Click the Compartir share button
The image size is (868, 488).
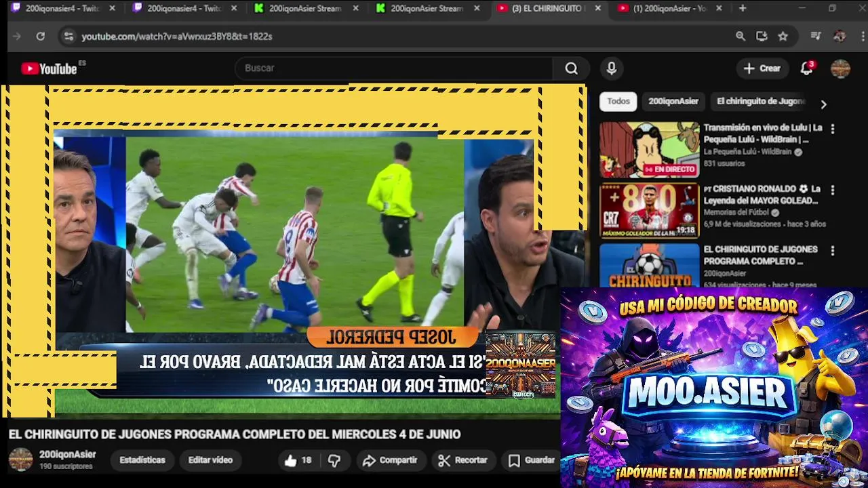coord(390,460)
